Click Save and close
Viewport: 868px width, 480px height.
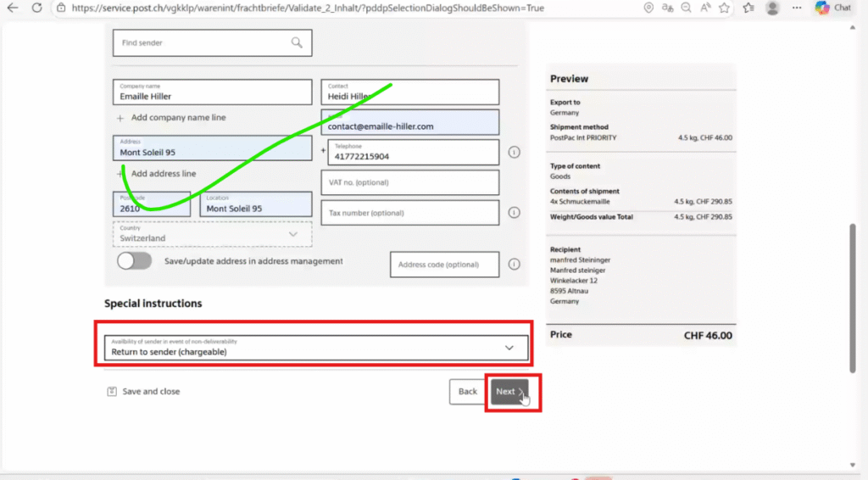tap(150, 392)
